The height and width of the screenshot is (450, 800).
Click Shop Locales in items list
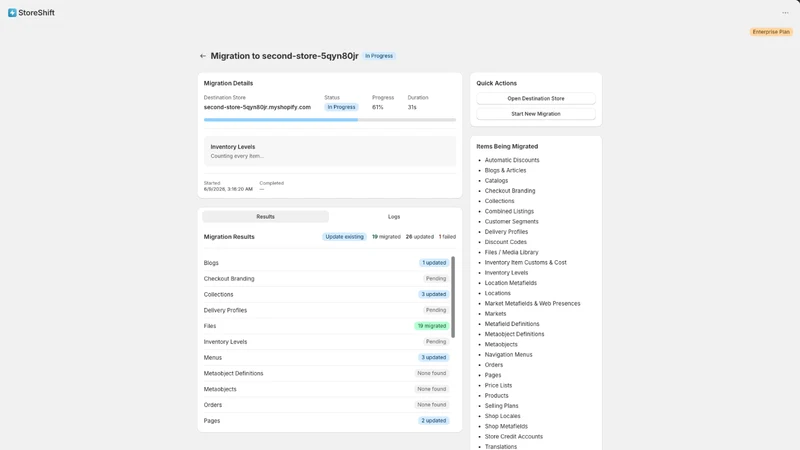pos(503,416)
